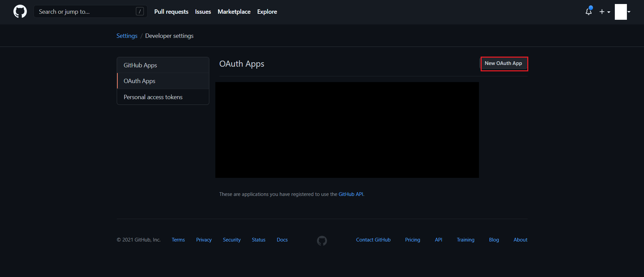Open Blog footer link
Viewport: 644px width, 277px height.
(494, 240)
